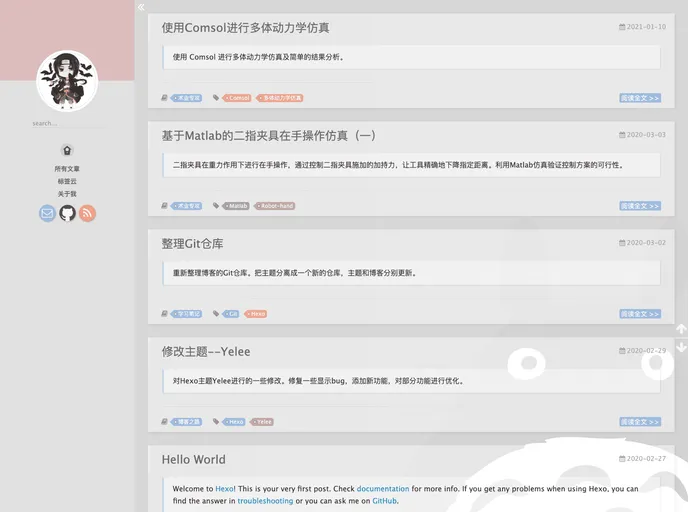
Task: Select the Robot-hand tag badge
Action: click(275, 206)
